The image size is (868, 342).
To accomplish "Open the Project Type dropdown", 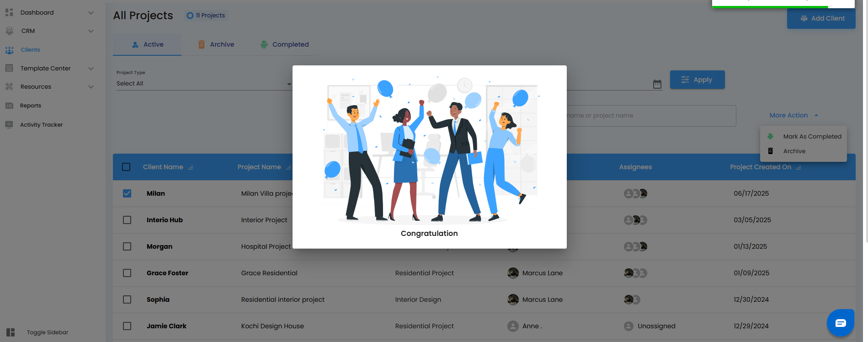I will click(204, 84).
